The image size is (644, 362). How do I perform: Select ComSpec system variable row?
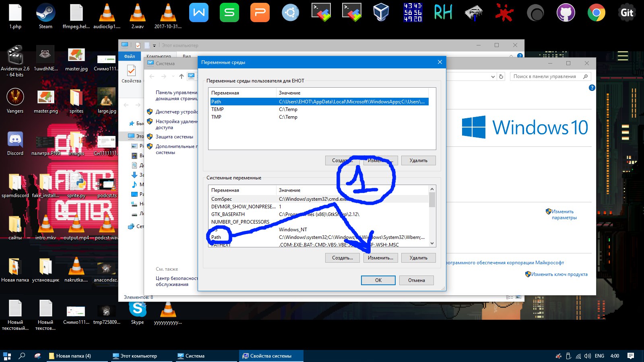[x=319, y=199]
